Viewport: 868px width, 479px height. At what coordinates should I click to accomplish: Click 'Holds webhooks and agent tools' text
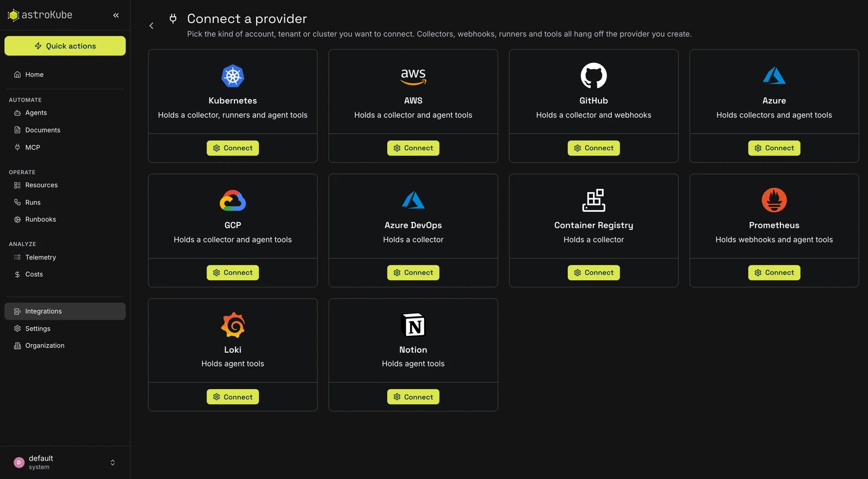pos(774,239)
